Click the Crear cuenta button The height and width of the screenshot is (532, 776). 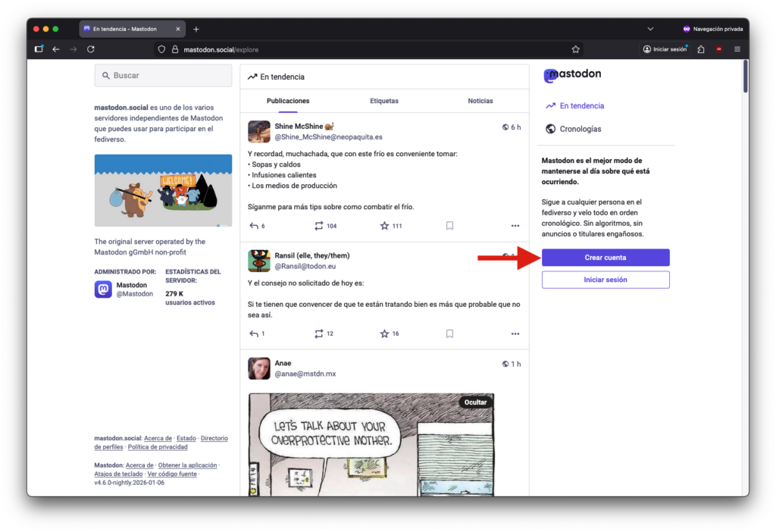(605, 258)
